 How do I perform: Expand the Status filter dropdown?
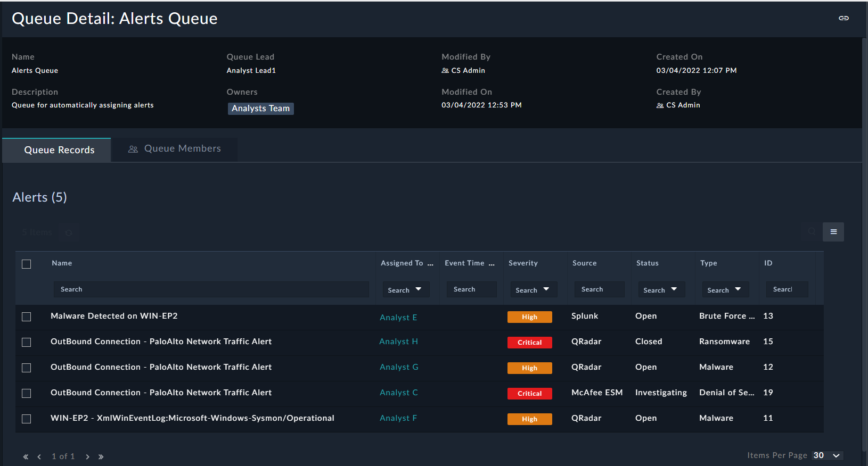click(661, 290)
